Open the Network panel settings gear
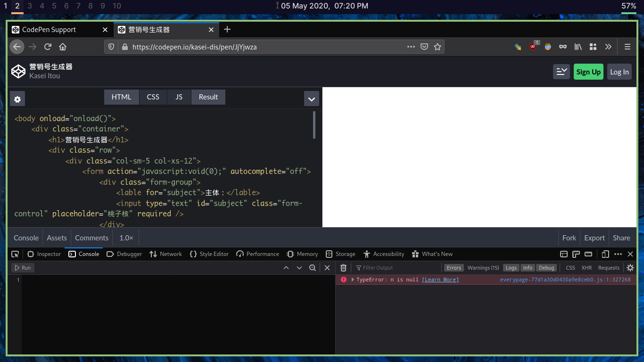 [630, 267]
